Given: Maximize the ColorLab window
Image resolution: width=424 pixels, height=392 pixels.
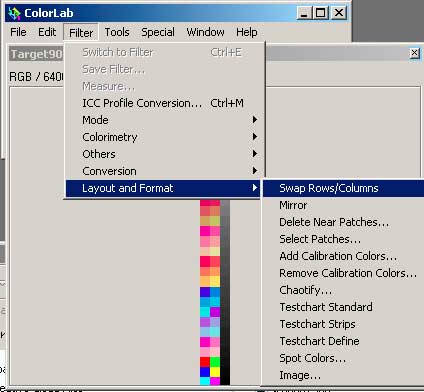Looking at the screenshot, I should pyautogui.click(x=321, y=13).
